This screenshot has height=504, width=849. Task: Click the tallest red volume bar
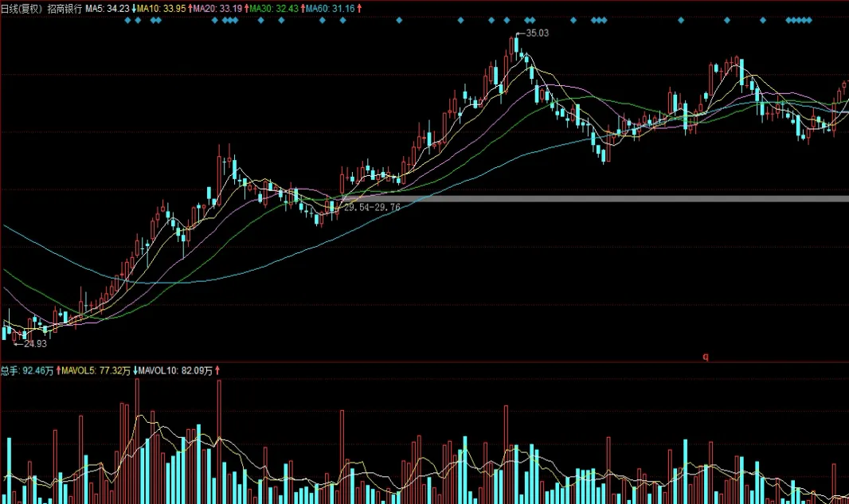click(x=220, y=438)
